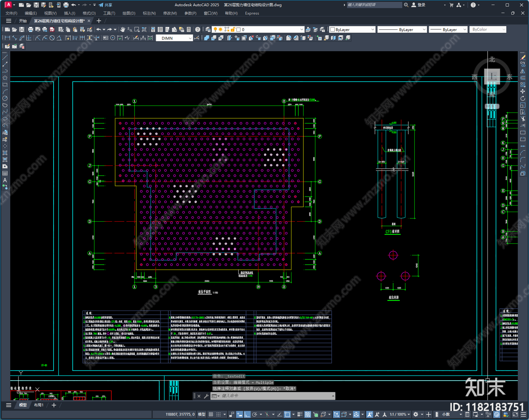This screenshot has width=529, height=420.
Task: Click the Dimension Update icon
Action: (150, 38)
